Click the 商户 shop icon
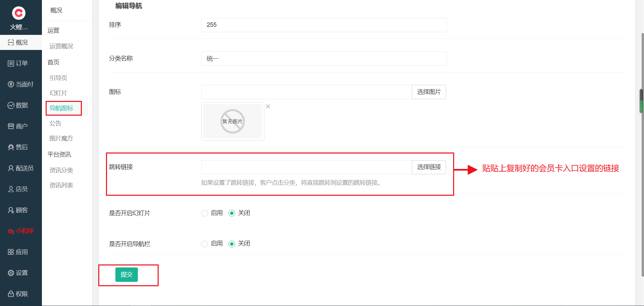644x306 pixels. point(11,126)
